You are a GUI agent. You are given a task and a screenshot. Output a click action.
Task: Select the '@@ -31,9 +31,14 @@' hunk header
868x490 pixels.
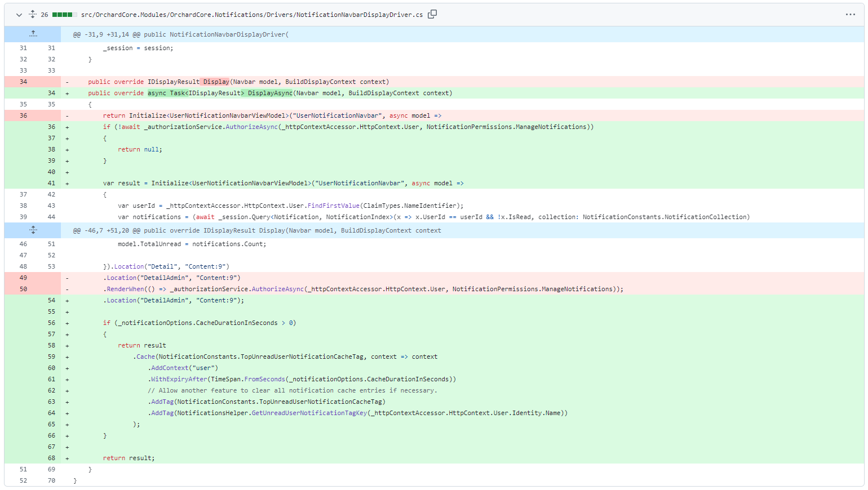click(181, 34)
